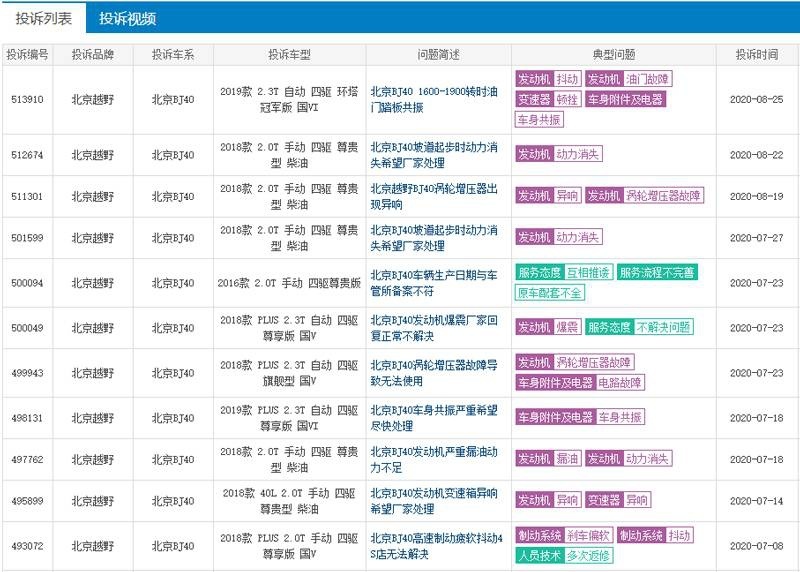Screen dimensions: 800x572
Task: Click the 投诉车系 column header
Action: 173,55
